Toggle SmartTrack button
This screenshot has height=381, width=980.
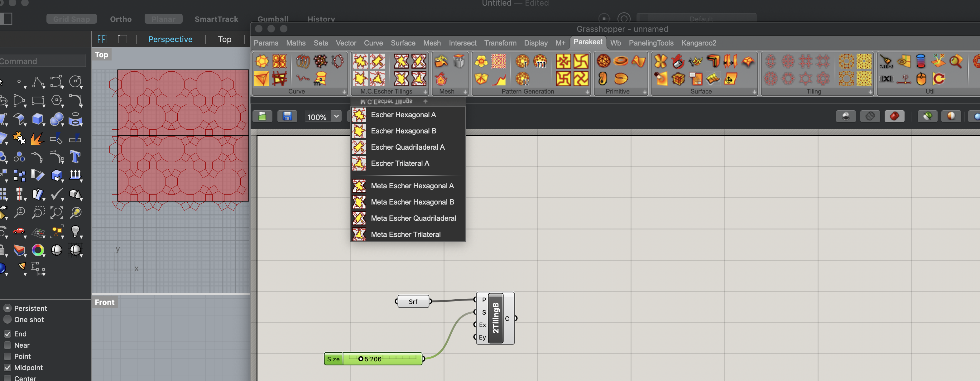(216, 19)
